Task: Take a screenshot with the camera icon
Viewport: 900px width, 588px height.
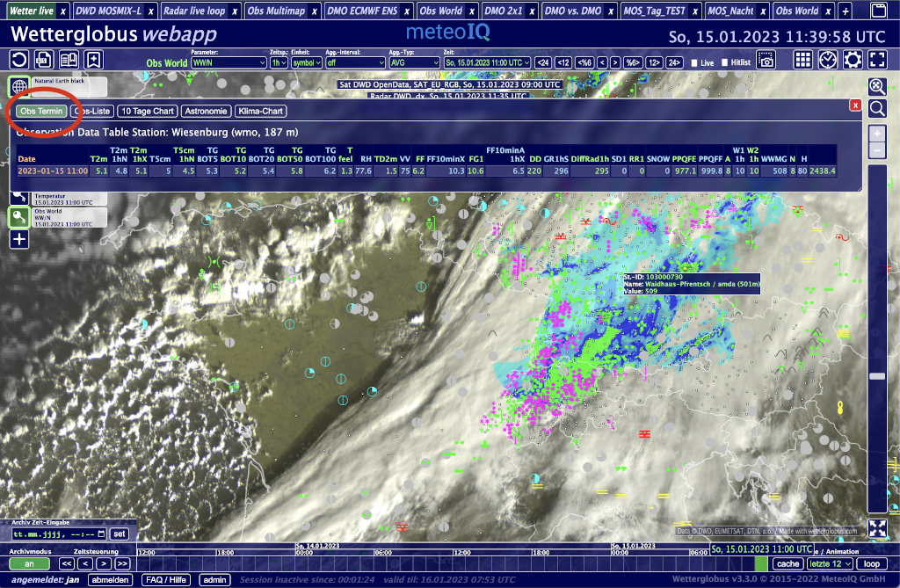Action: 767,61
